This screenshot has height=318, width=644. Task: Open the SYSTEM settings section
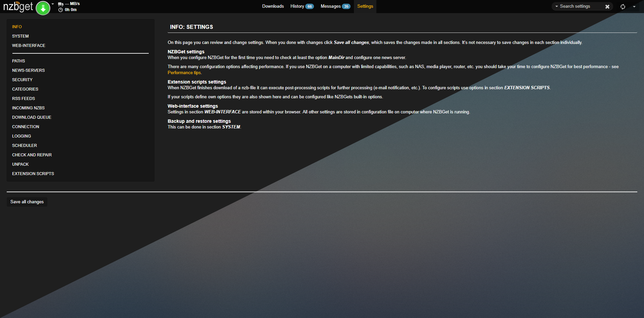tap(20, 36)
